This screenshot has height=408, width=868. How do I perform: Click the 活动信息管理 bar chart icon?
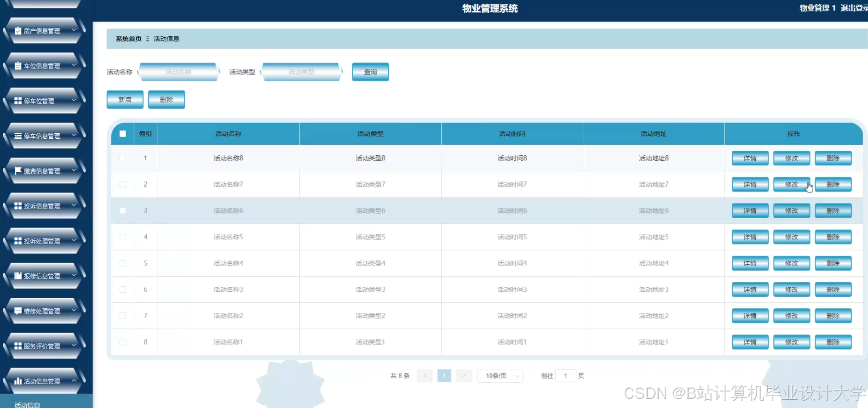coord(18,381)
